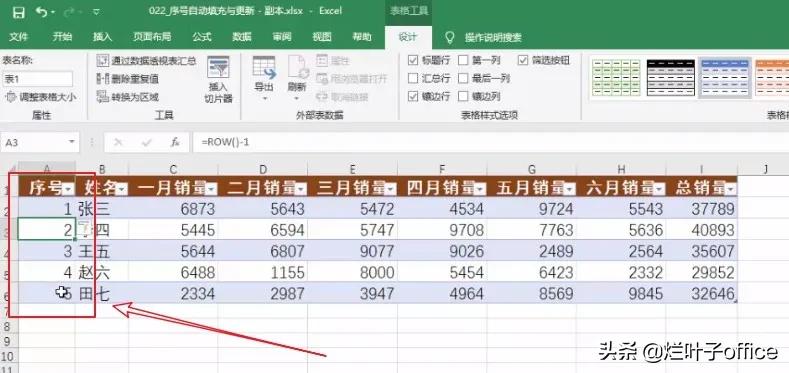Switch to the 数据 ribbon tab
The height and width of the screenshot is (373, 789).
click(242, 37)
